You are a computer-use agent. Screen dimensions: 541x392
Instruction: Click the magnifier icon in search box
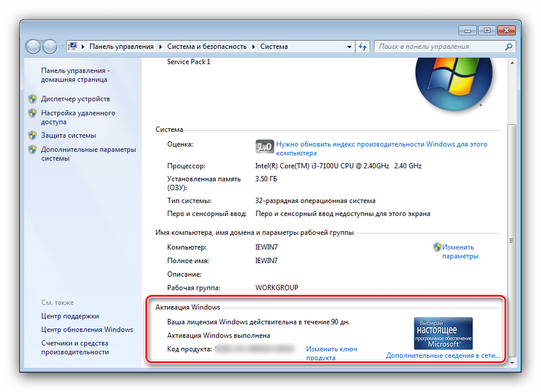[x=509, y=46]
